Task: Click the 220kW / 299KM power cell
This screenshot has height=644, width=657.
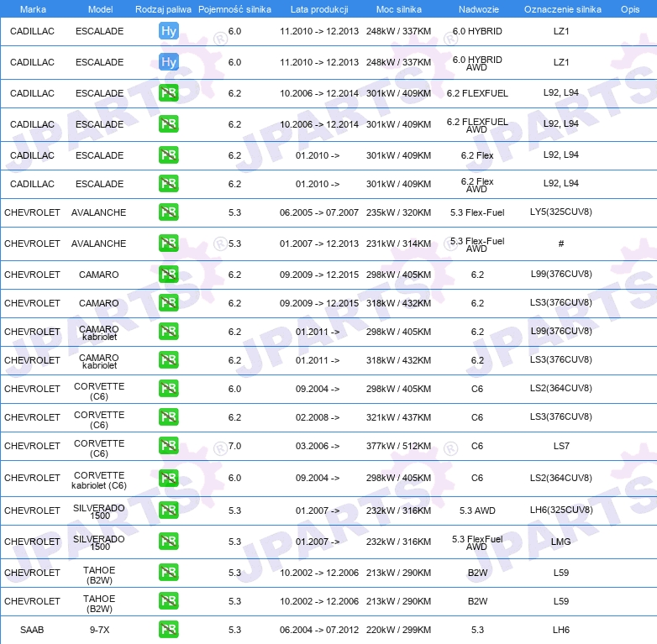Action: 398,630
